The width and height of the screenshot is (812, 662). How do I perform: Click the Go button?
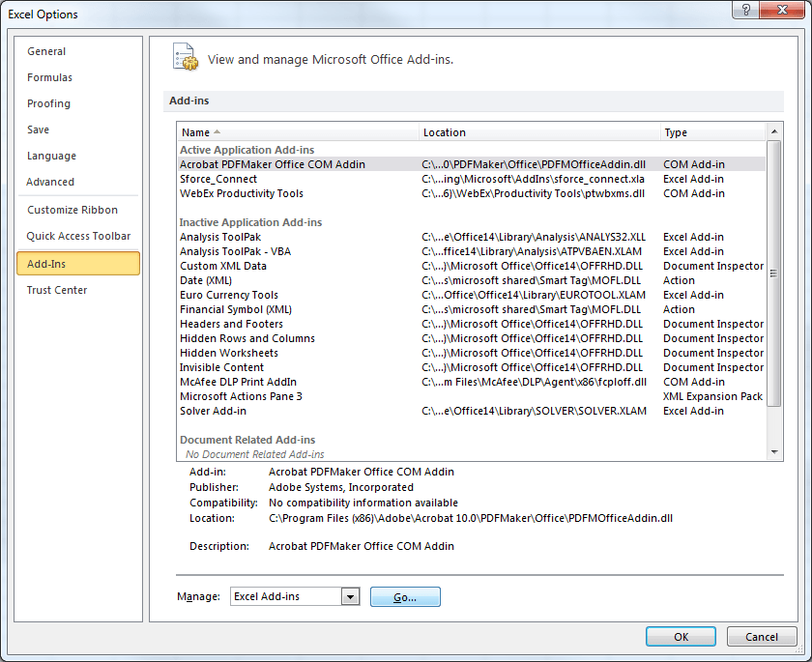(x=405, y=597)
